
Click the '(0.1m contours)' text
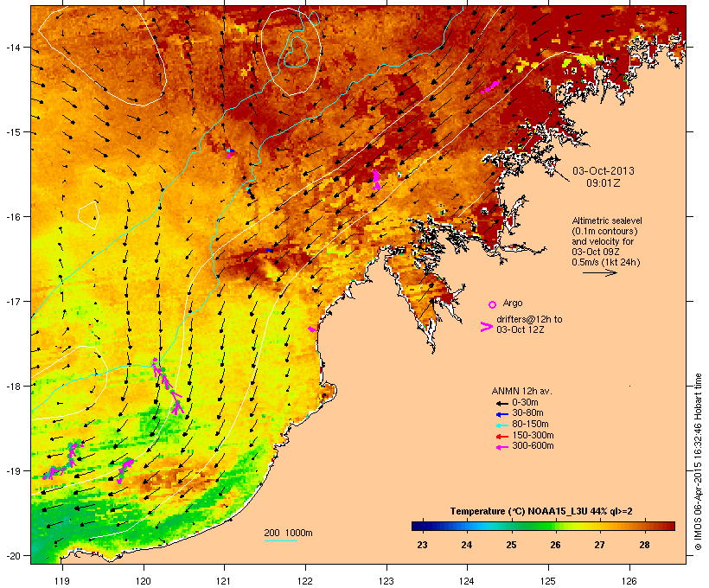tap(604, 231)
